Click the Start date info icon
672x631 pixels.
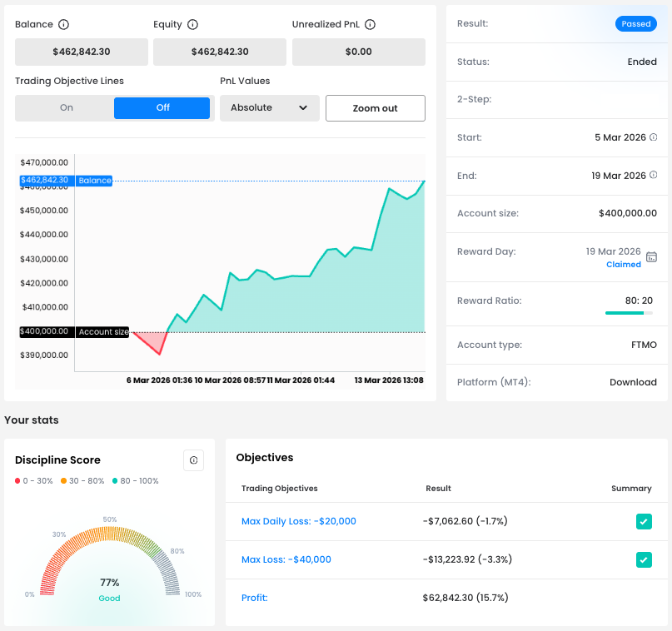pos(653,137)
